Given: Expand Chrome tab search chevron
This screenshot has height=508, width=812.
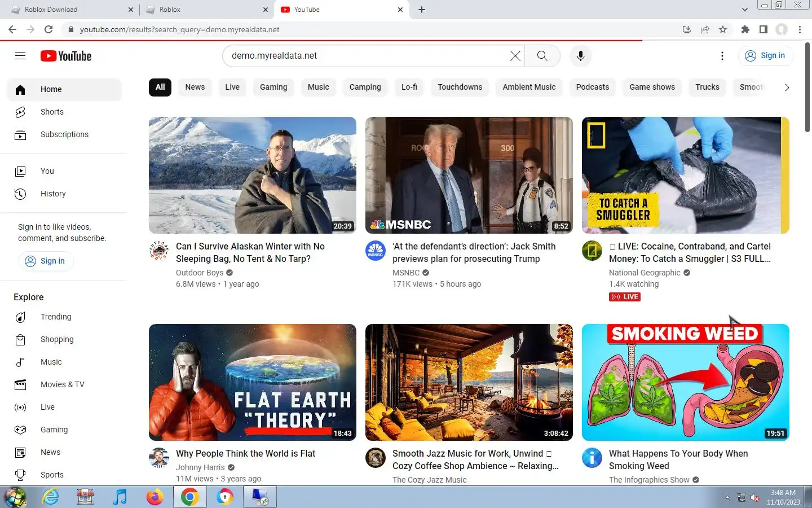Looking at the screenshot, I should [744, 10].
